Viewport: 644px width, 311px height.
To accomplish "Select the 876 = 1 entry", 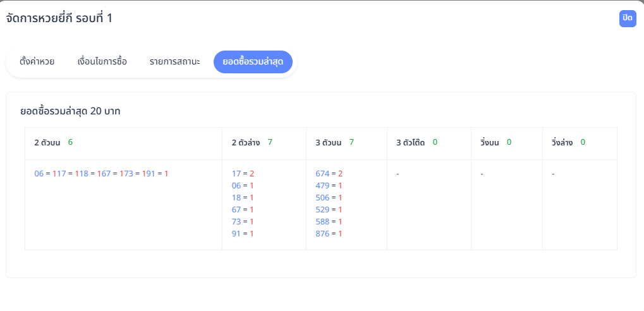I will tap(329, 233).
